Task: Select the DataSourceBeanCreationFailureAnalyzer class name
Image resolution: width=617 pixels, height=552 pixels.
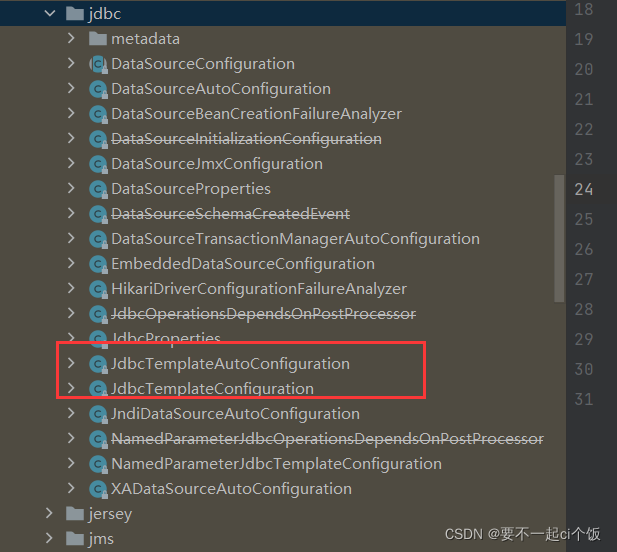Action: 257,114
